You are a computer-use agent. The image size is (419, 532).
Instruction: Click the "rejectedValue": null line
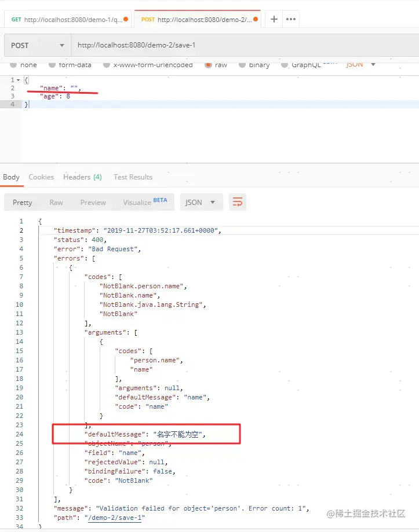click(126, 462)
